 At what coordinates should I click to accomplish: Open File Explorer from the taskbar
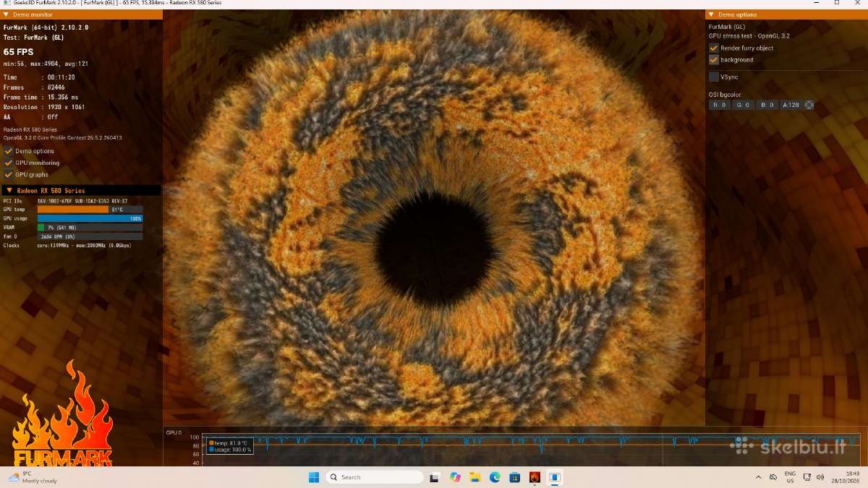click(475, 477)
